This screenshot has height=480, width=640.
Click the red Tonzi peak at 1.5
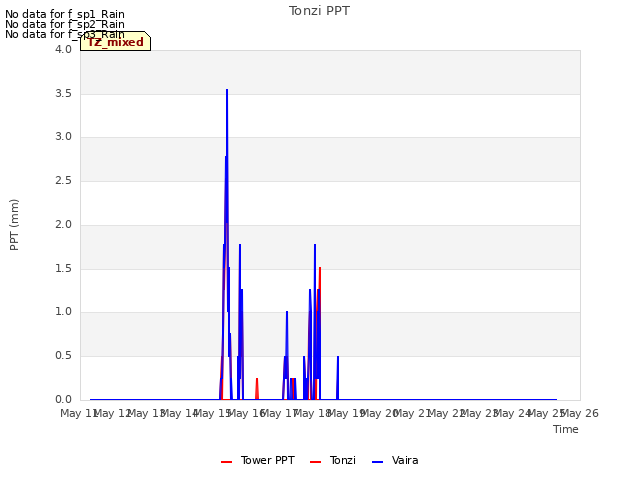point(320,269)
